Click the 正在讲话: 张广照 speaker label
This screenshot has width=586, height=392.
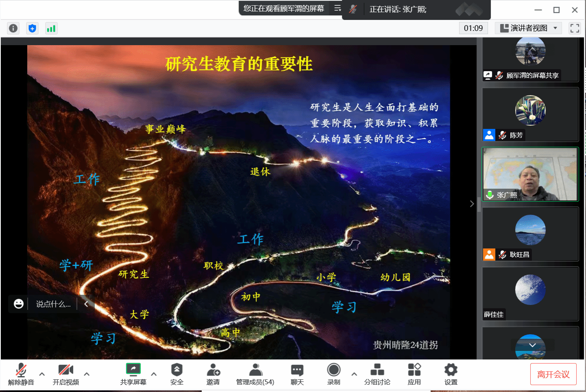pos(398,9)
